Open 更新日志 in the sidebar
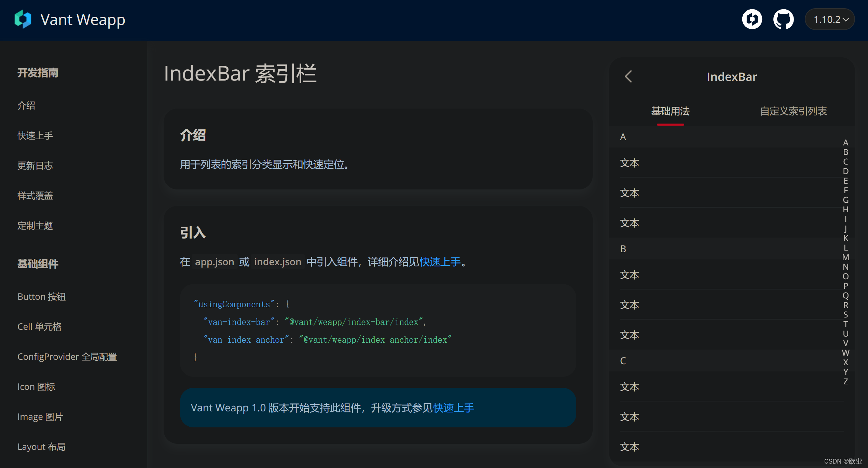 (x=35, y=166)
